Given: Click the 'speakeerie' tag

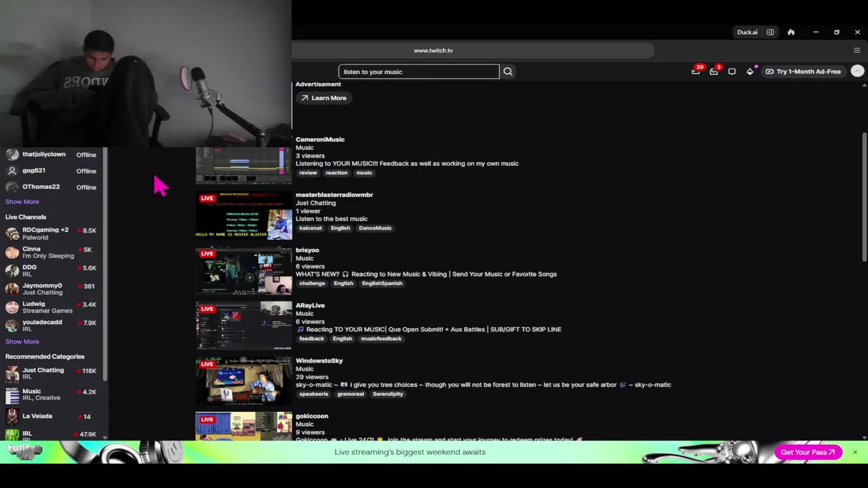Looking at the screenshot, I should [314, 394].
